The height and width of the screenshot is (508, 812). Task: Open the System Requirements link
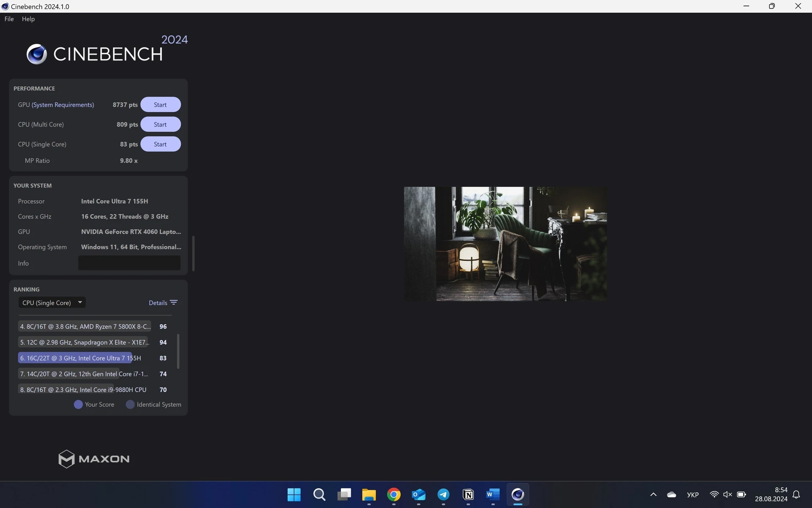pyautogui.click(x=63, y=105)
